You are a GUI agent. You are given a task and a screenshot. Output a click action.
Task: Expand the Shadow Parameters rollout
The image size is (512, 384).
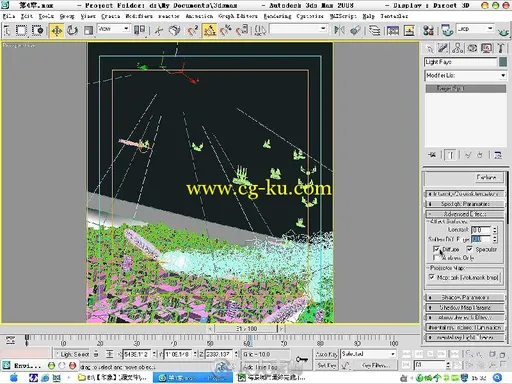coord(465,297)
